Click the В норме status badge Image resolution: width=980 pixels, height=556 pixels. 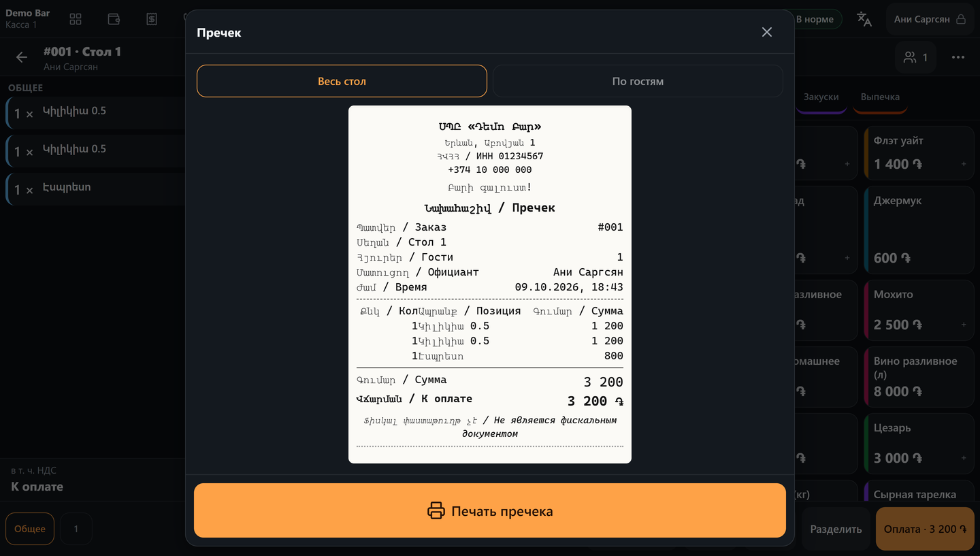coord(815,19)
